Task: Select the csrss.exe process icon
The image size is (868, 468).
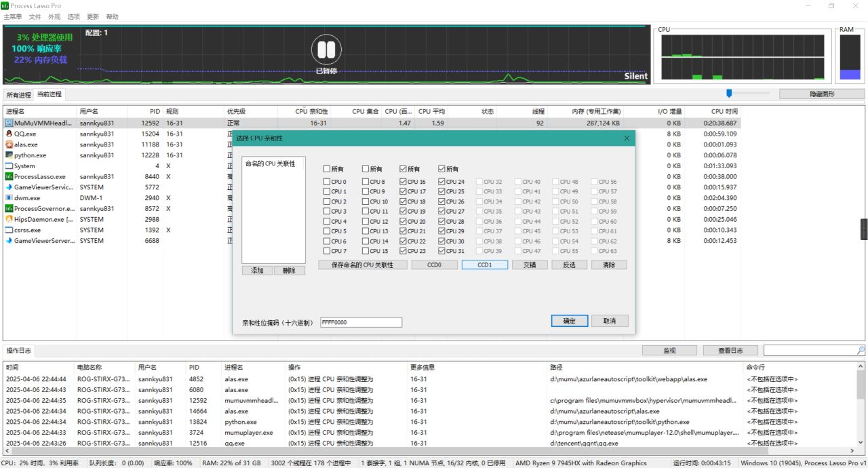Action: tap(9, 230)
